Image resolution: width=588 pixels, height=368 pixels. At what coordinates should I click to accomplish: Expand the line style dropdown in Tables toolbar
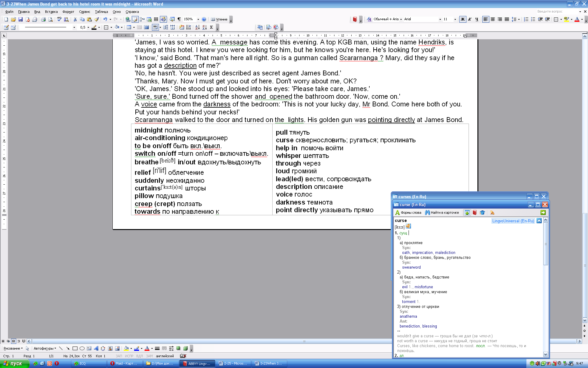pyautogui.click(x=74, y=27)
